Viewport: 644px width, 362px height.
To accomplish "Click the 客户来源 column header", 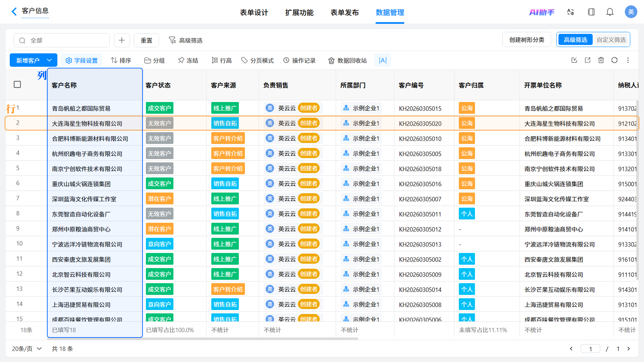I will click(223, 85).
